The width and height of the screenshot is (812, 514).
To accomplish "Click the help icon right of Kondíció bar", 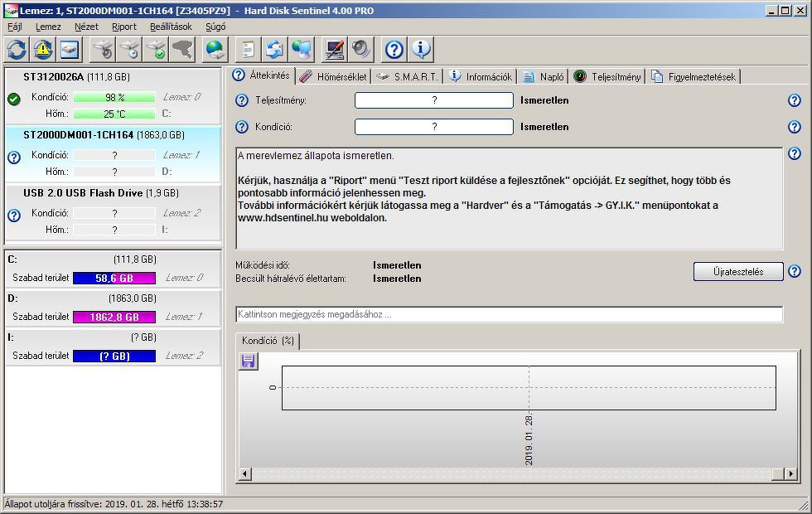I will 795,127.
